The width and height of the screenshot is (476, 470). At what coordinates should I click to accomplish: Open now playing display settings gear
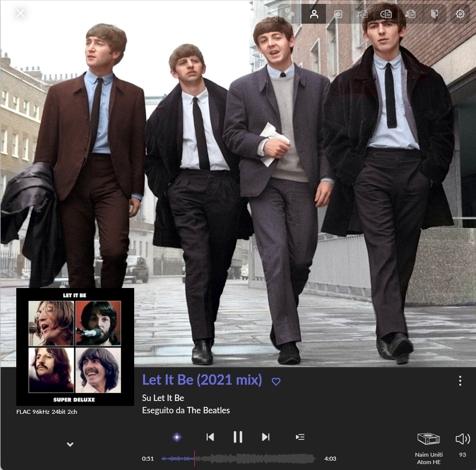pyautogui.click(x=460, y=14)
